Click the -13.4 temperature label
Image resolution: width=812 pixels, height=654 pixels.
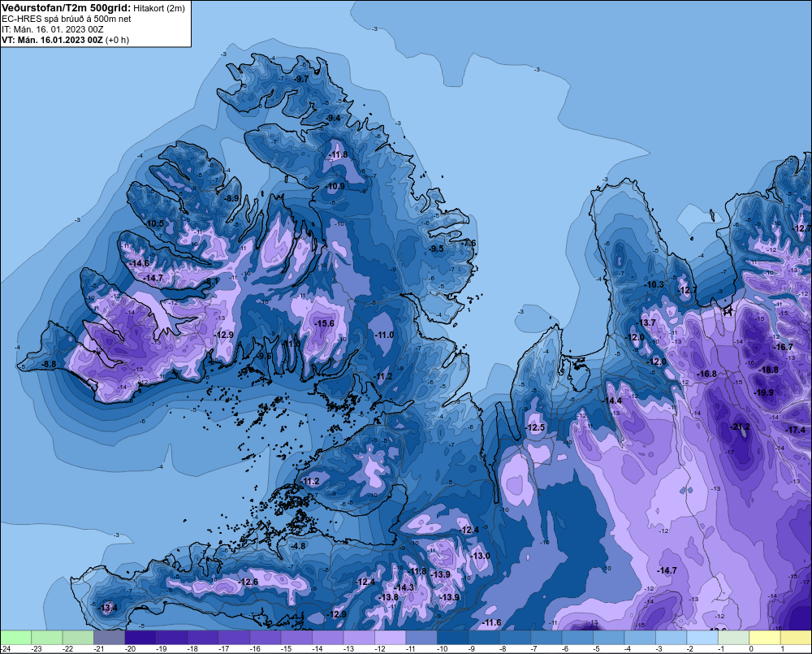click(108, 608)
